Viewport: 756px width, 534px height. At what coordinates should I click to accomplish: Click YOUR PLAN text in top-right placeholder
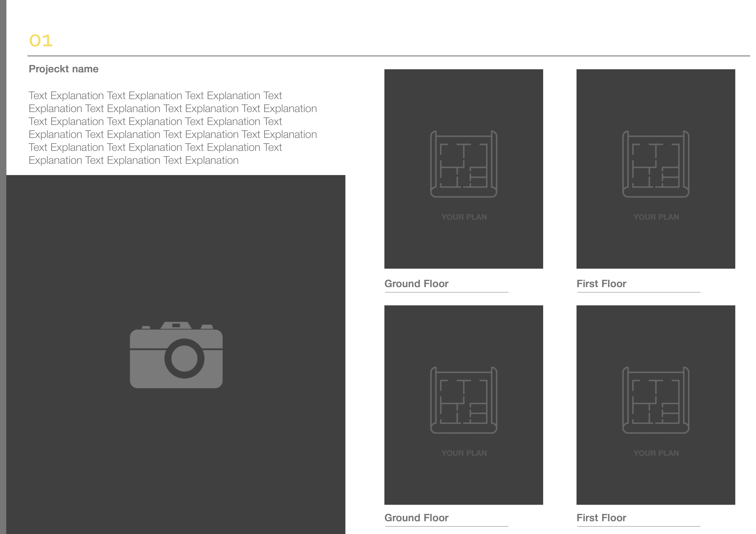click(x=656, y=217)
